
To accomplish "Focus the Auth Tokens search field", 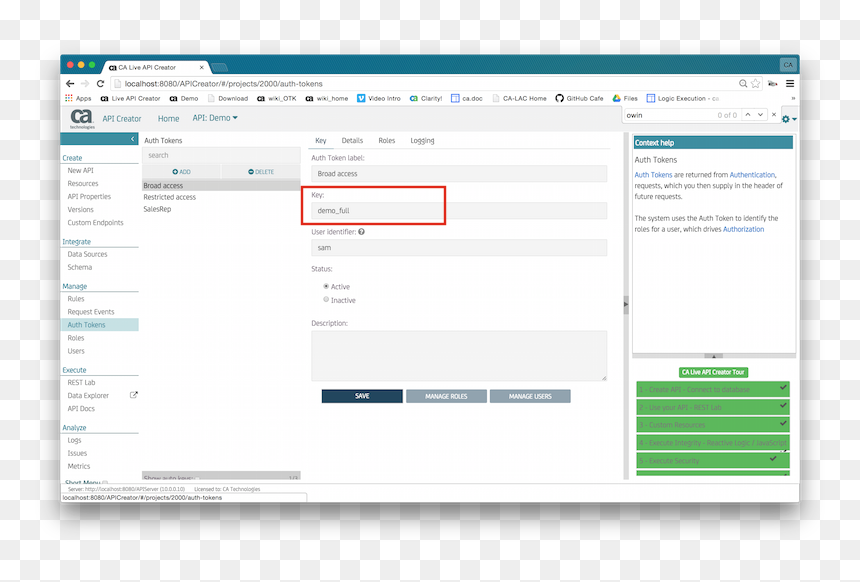I will pos(221,155).
